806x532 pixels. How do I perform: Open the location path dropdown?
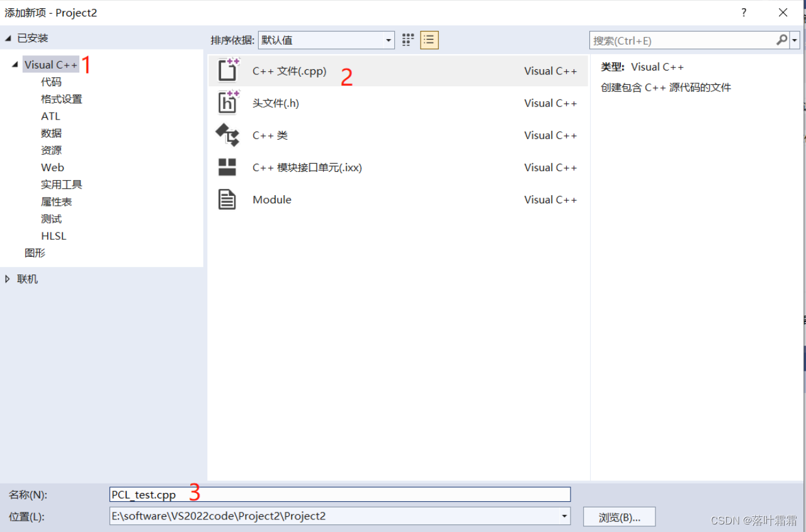pyautogui.click(x=564, y=516)
